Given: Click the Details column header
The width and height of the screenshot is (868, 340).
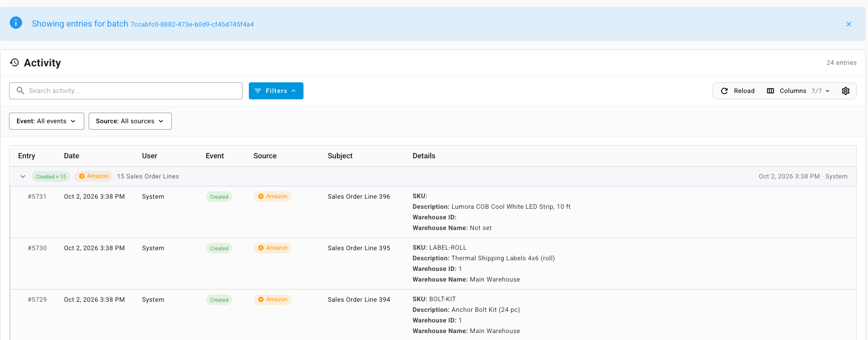Looking at the screenshot, I should click(x=424, y=156).
